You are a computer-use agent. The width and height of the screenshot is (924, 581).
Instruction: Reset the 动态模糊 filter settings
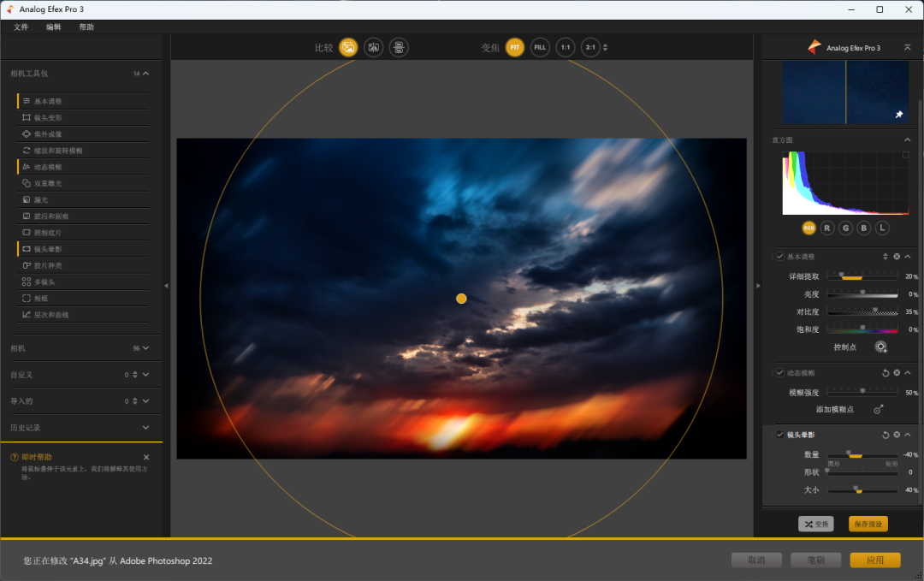885,373
